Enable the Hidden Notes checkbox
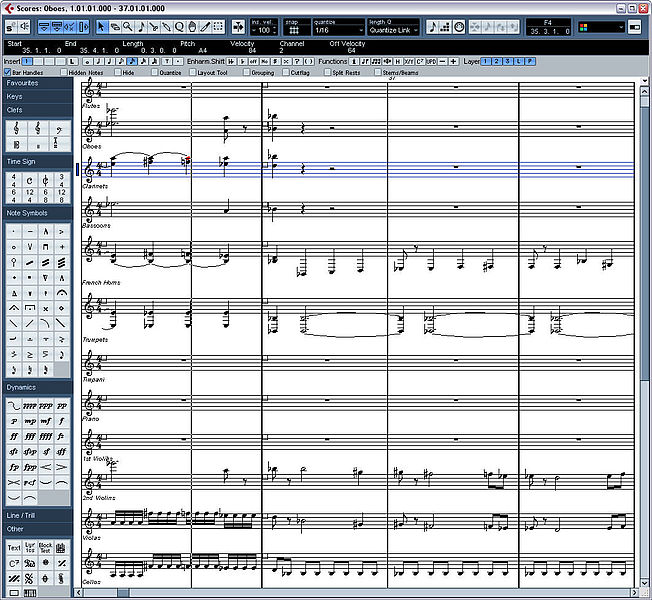 click(64, 73)
